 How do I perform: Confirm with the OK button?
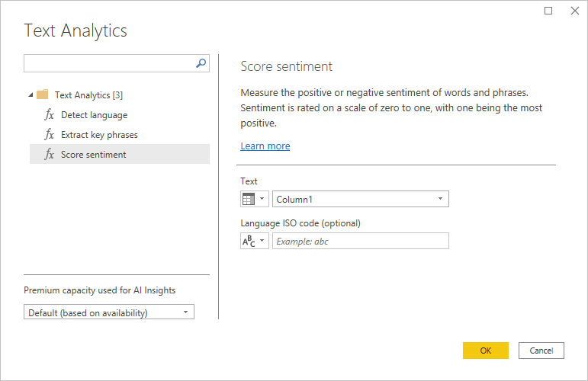click(x=485, y=351)
